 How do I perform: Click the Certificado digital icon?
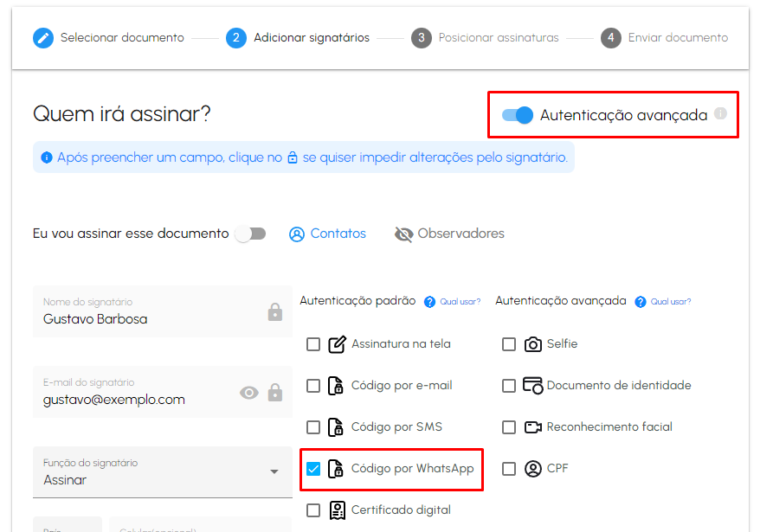point(338,510)
